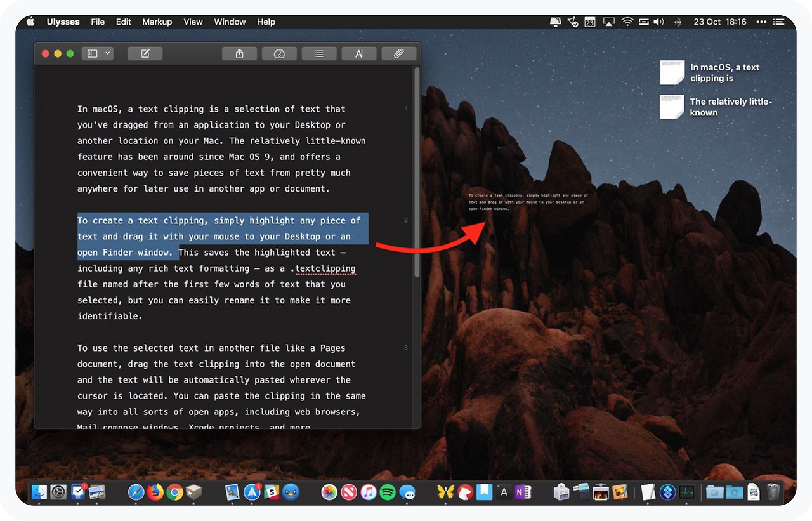Open the typography 'A' markup icon

tap(359, 54)
